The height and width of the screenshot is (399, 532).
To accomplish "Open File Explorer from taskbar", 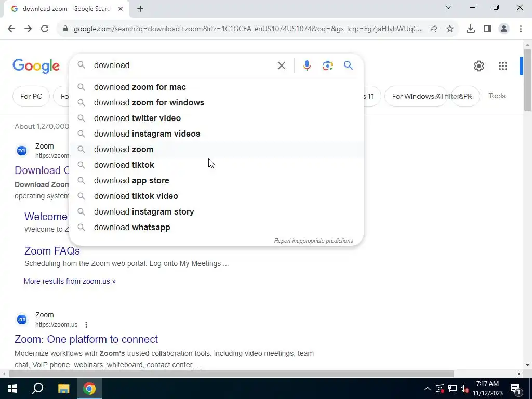I will tap(63, 389).
